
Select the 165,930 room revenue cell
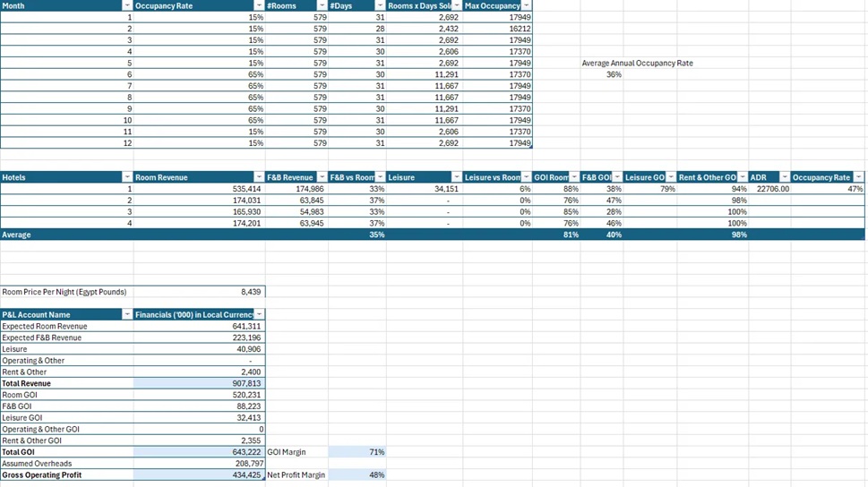[x=199, y=212]
